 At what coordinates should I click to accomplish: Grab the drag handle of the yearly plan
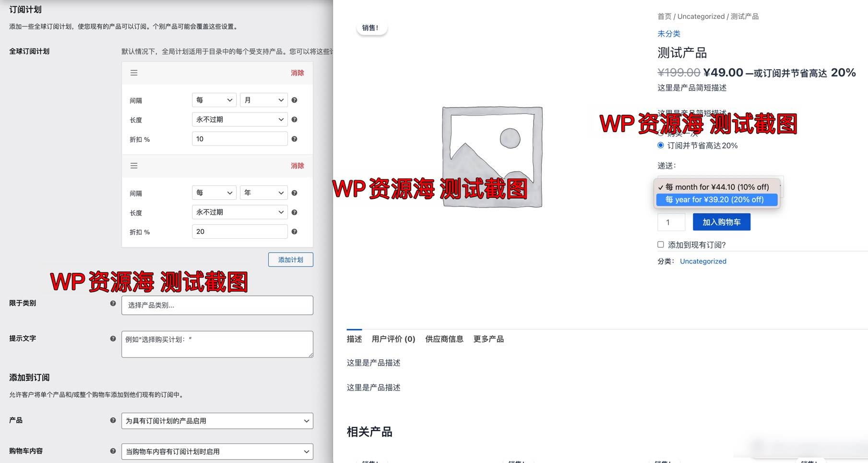coord(134,166)
